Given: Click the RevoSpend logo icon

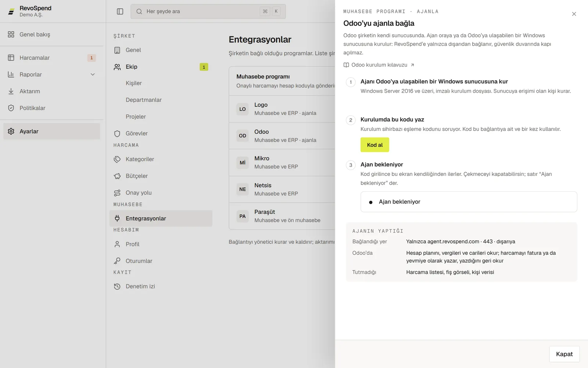Looking at the screenshot, I should (x=11, y=11).
